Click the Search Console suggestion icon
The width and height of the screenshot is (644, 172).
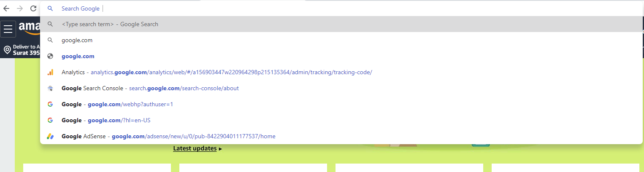pos(50,88)
